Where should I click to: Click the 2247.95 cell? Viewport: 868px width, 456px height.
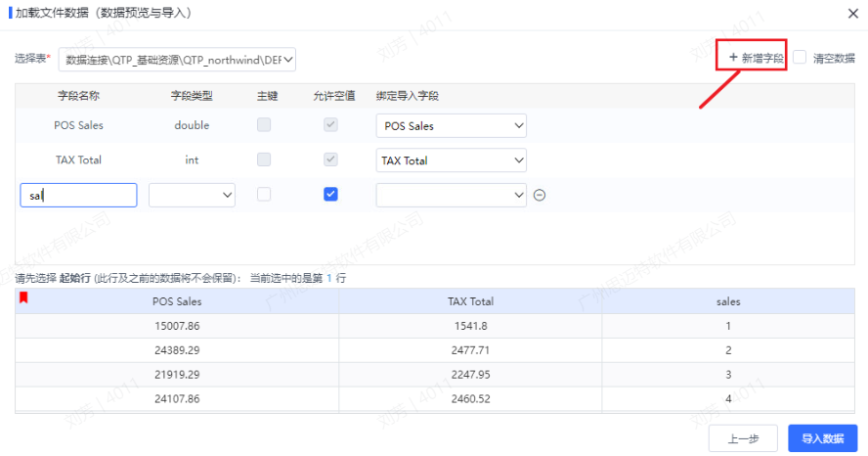470,375
